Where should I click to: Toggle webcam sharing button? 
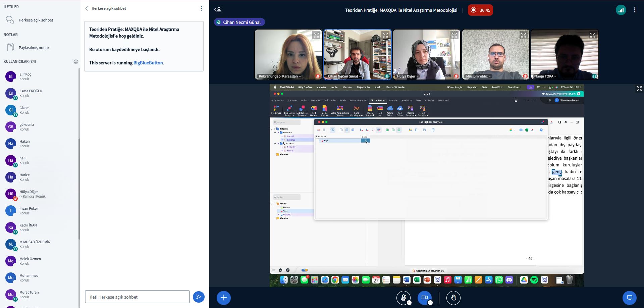tap(424, 298)
